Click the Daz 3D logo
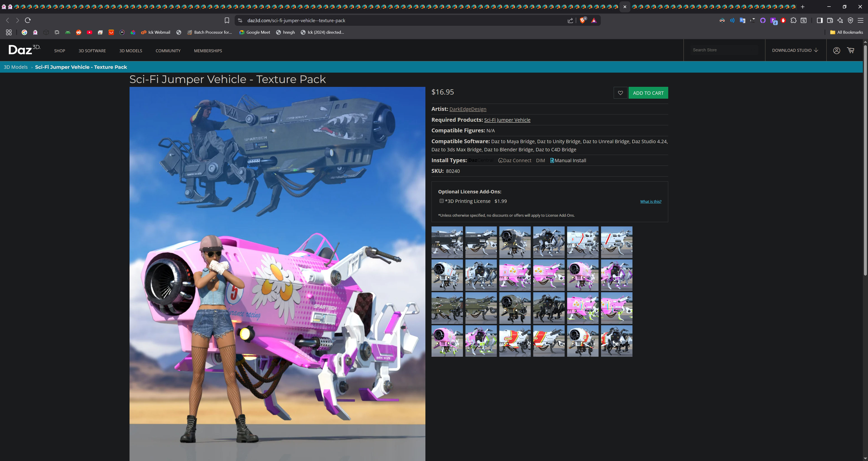Viewport: 868px width, 461px height. pyautogui.click(x=24, y=50)
